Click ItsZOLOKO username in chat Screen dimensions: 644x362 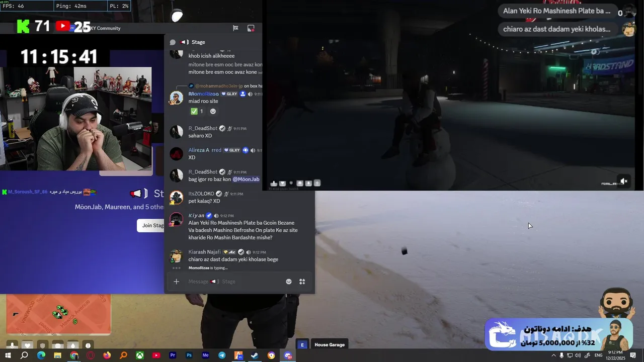point(201,194)
